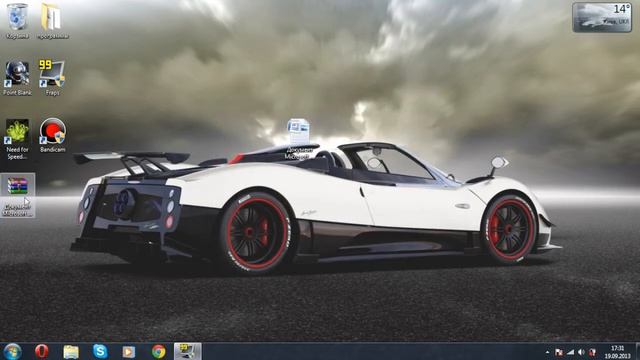
Task: Open Skype from the taskbar
Action: click(100, 351)
